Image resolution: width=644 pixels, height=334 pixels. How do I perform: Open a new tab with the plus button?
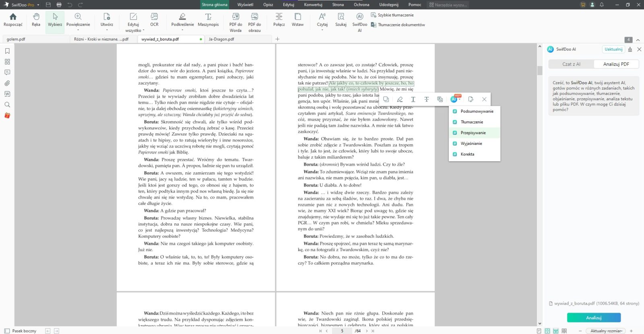click(x=277, y=39)
